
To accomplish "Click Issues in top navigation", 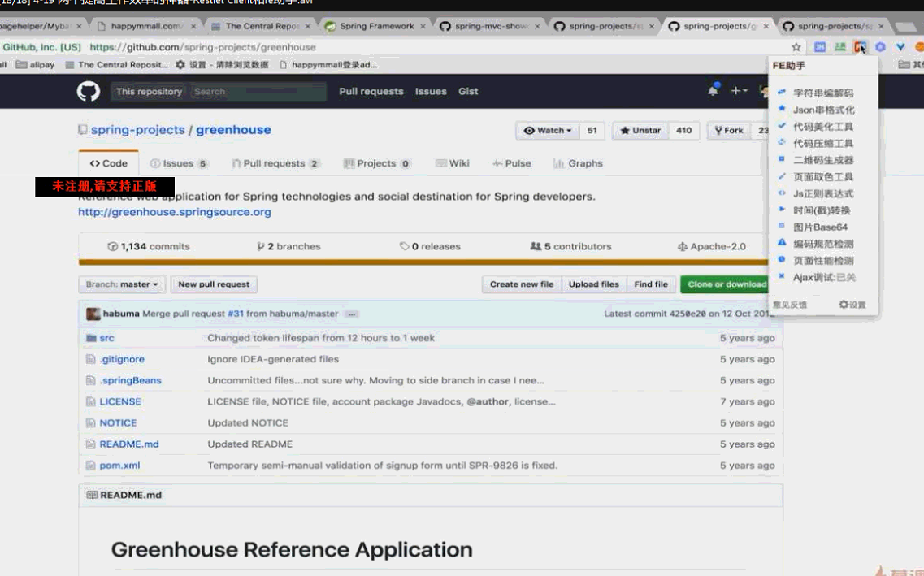I will [x=431, y=91].
